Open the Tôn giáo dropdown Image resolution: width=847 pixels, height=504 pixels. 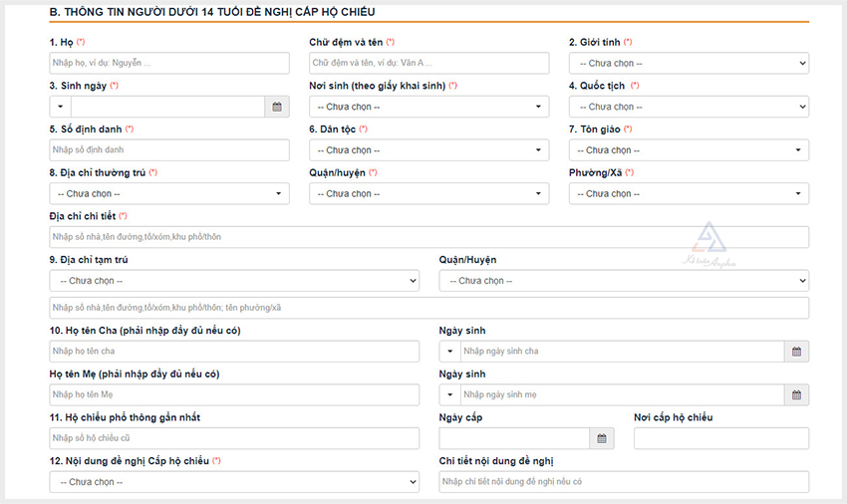pos(688,150)
